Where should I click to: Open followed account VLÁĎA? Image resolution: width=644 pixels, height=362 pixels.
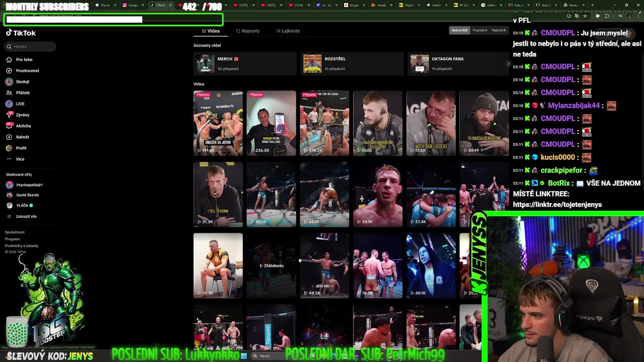[20, 205]
